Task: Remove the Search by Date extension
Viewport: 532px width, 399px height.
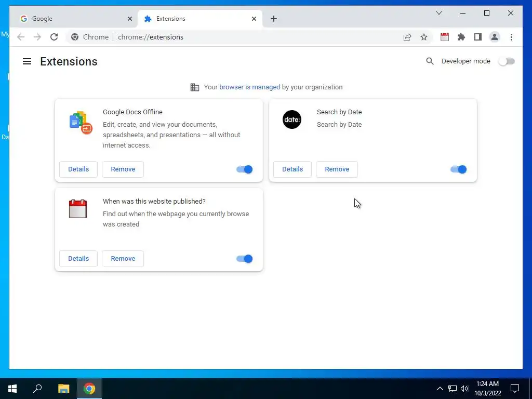Action: tap(337, 169)
